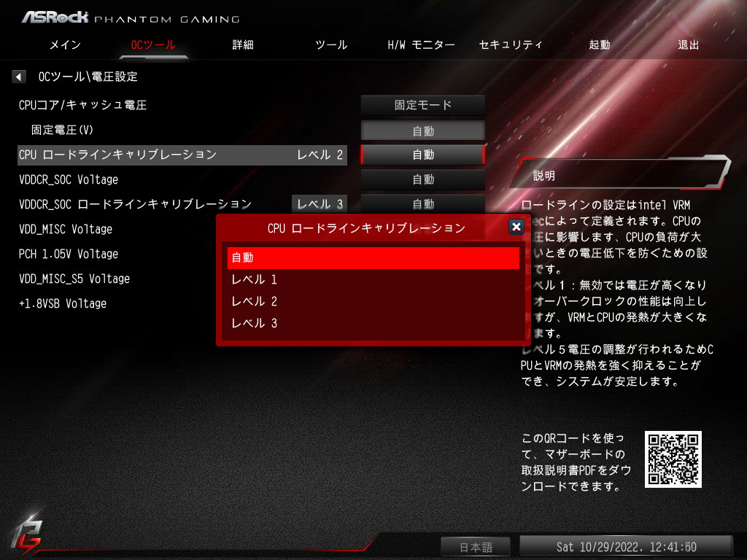The image size is (747, 560).
Task: Click the 日本語 language button
Action: 476,547
